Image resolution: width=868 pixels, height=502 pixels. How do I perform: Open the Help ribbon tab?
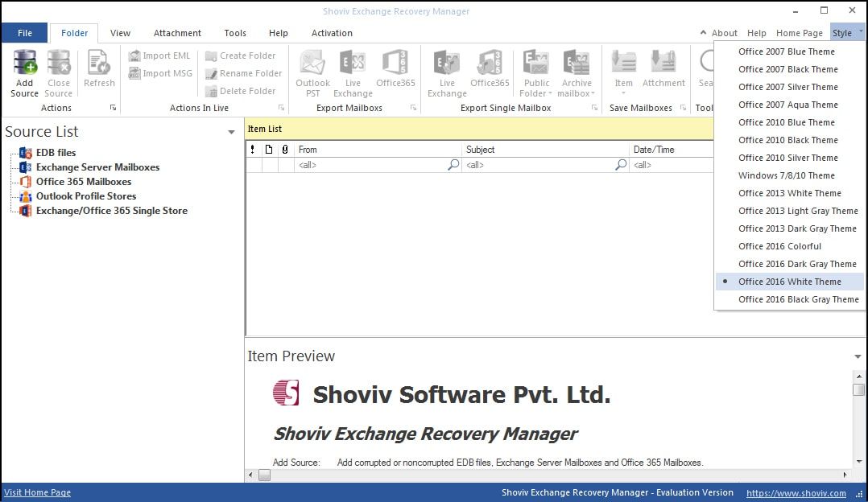[x=279, y=33]
